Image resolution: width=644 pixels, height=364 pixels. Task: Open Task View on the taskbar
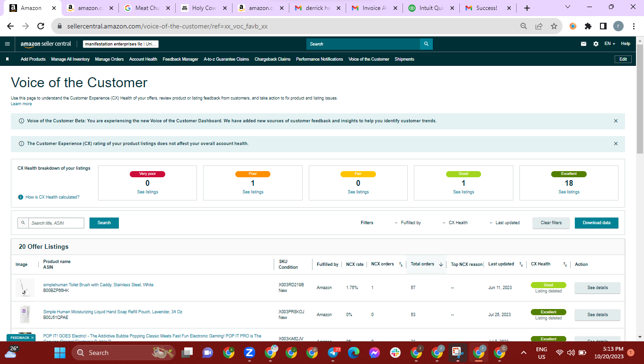[x=188, y=353]
